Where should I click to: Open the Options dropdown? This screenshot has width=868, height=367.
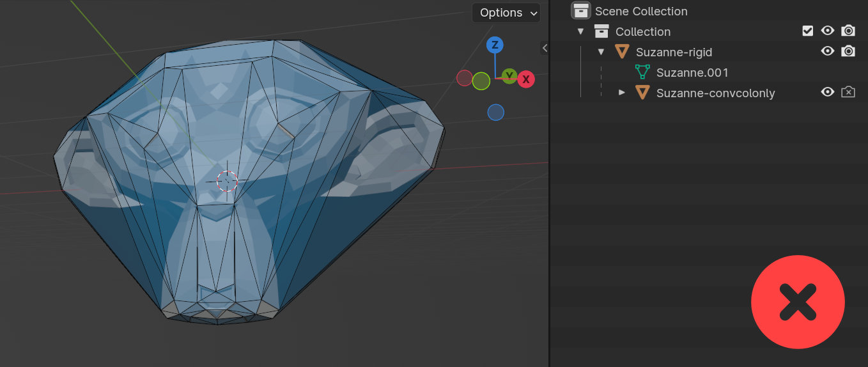click(x=506, y=13)
